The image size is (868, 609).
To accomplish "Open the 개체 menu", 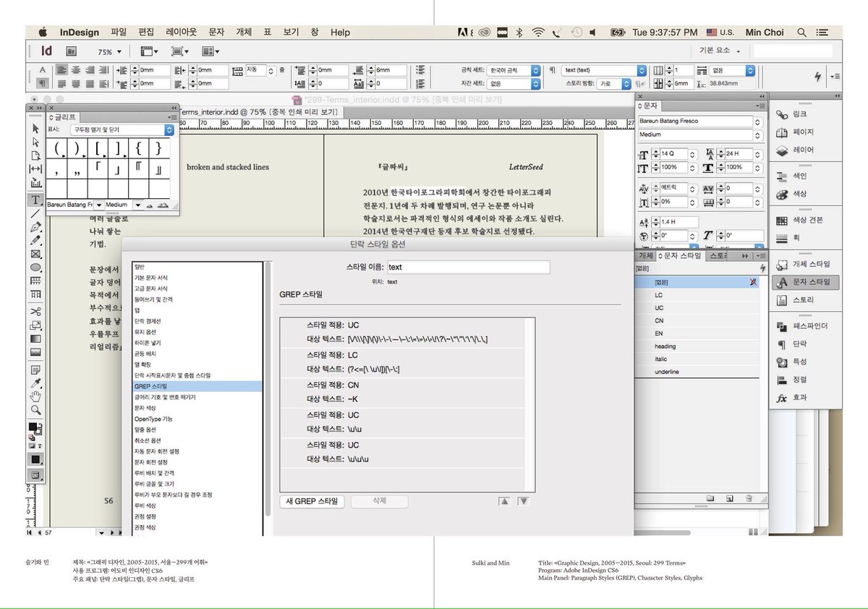I will 244,33.
